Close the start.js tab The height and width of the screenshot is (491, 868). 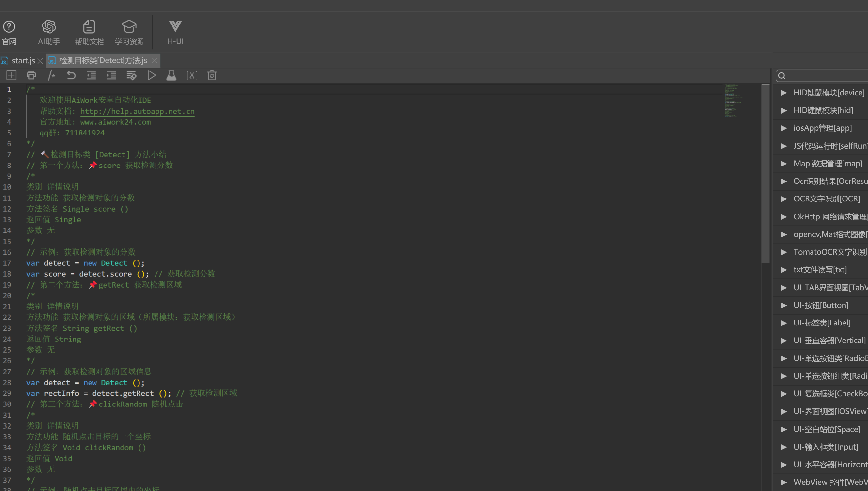[x=40, y=61]
